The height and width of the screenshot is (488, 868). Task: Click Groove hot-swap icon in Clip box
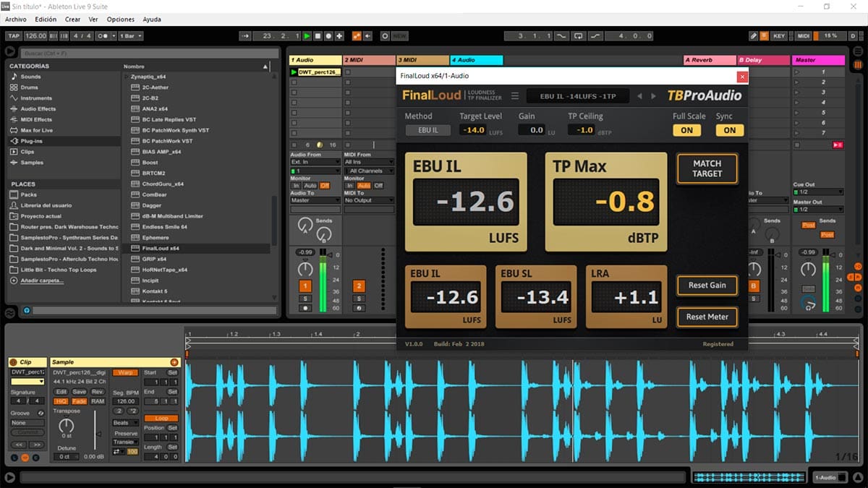[x=41, y=413]
